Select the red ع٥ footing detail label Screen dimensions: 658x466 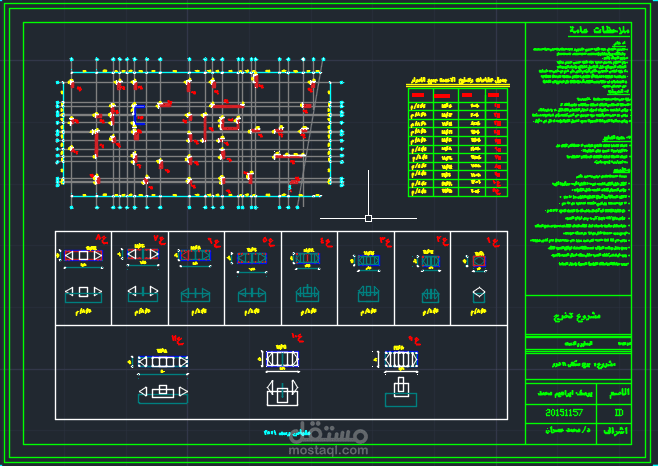[x=269, y=240]
